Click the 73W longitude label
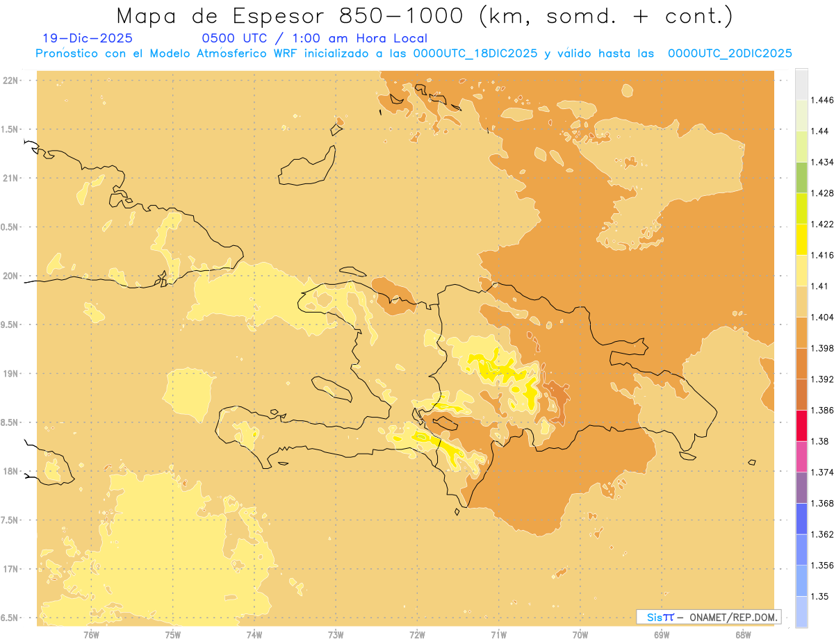Image resolution: width=834 pixels, height=644 pixels. click(336, 634)
